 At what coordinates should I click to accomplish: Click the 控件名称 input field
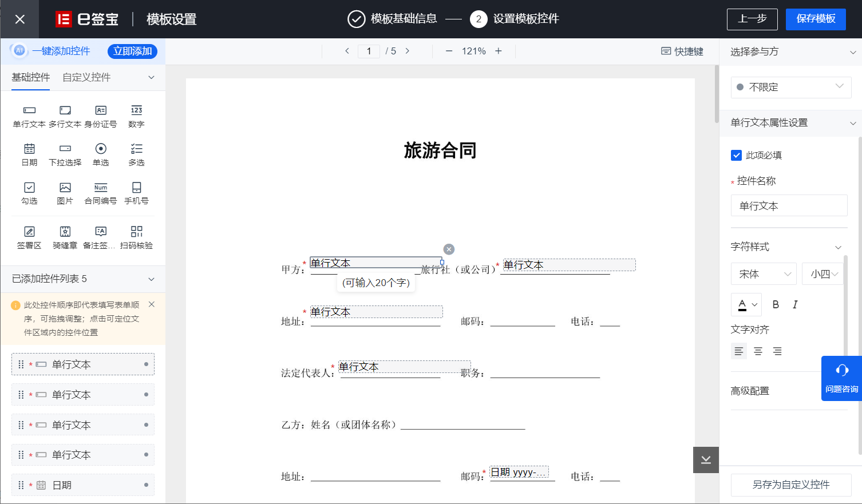tap(789, 205)
